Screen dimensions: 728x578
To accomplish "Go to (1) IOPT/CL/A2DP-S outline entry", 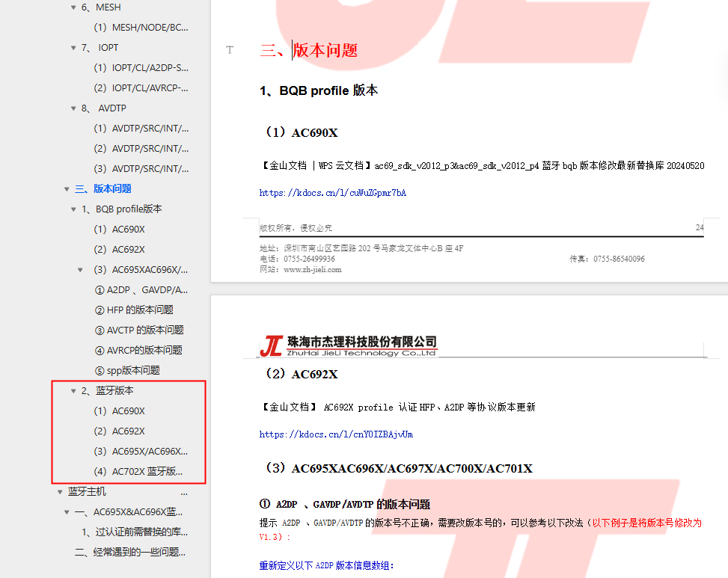I will 141,68.
